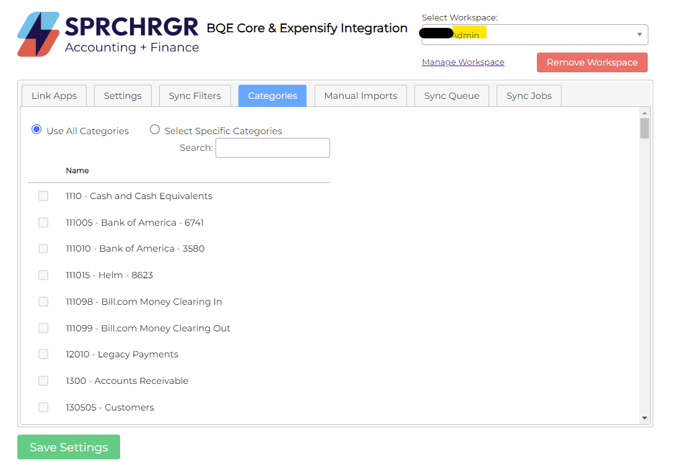The width and height of the screenshot is (688, 468).
Task: Focus the category Search field
Action: coord(272,148)
